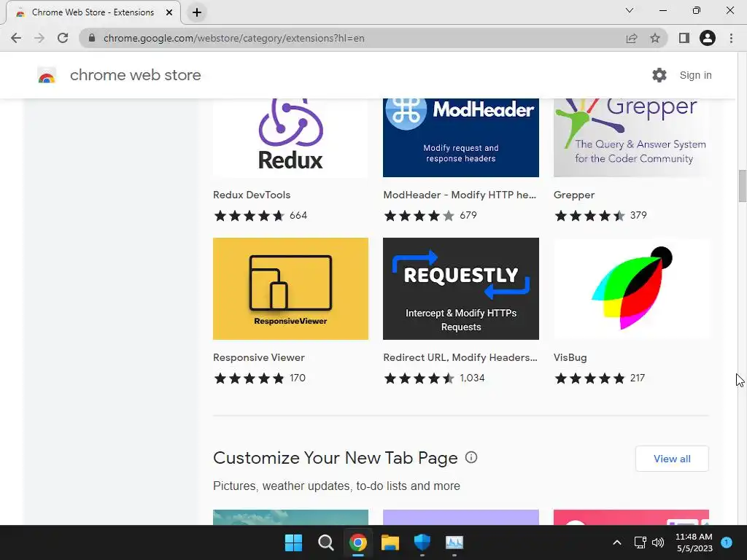The height and width of the screenshot is (560, 747).
Task: Bookmark this page with star icon
Action: click(655, 38)
